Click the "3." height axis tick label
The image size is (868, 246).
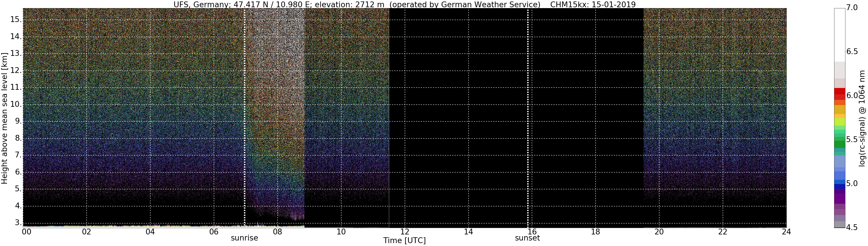tap(18, 223)
